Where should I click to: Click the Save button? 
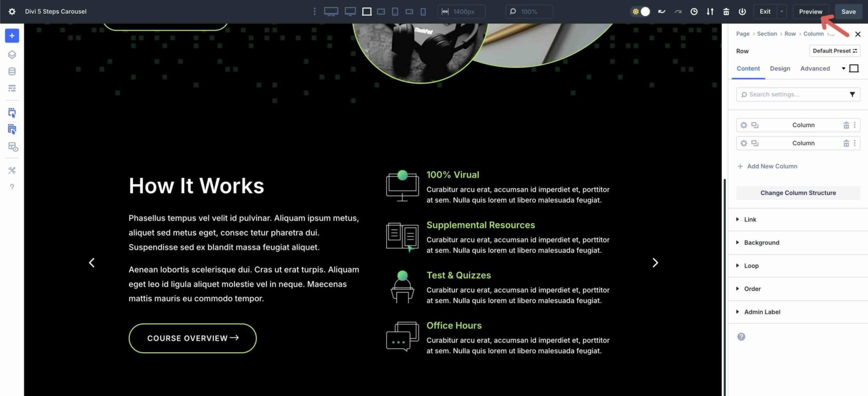tap(848, 12)
